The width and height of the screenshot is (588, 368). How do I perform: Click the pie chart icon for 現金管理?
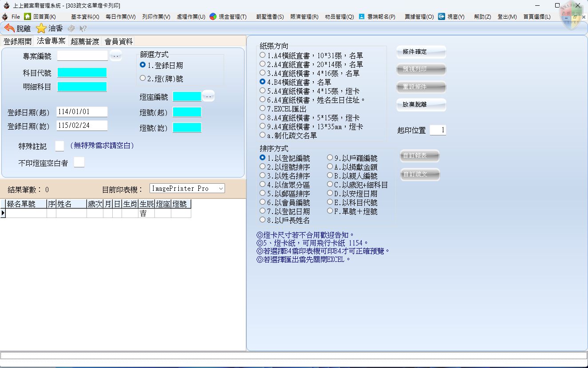[213, 16]
